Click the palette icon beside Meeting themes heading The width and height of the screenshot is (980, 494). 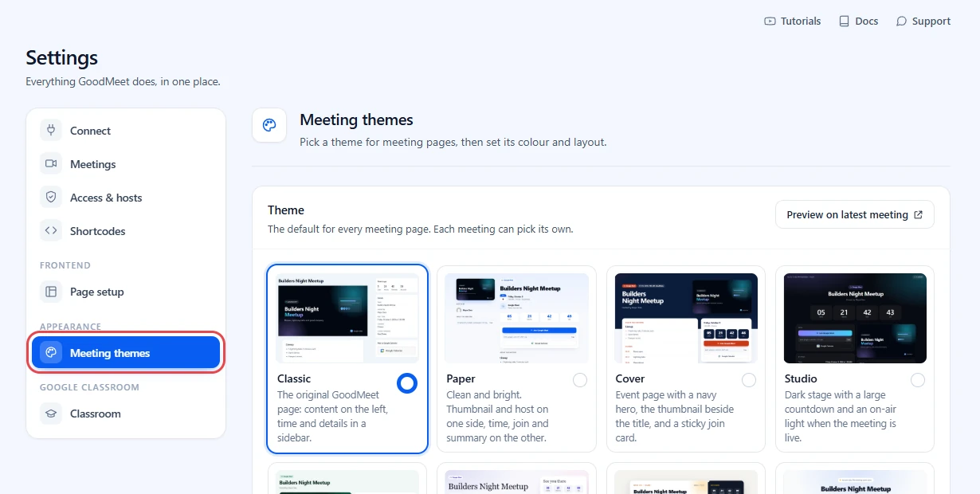(269, 126)
